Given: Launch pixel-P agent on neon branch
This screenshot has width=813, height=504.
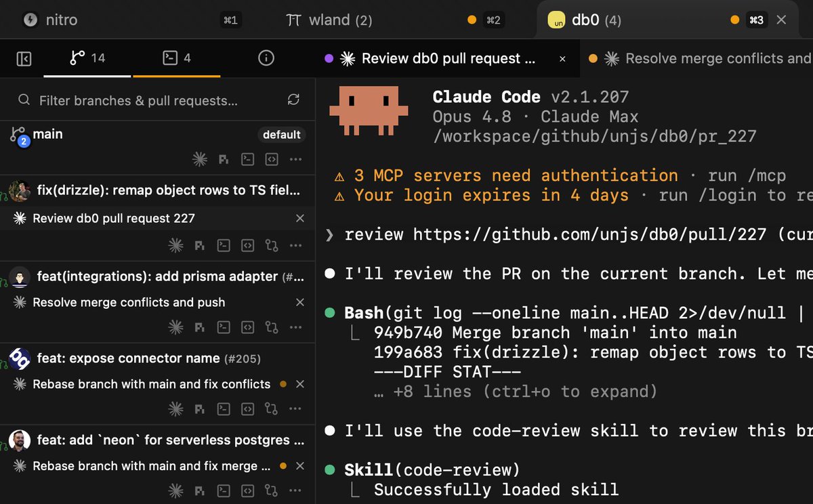Looking at the screenshot, I should coord(199,490).
